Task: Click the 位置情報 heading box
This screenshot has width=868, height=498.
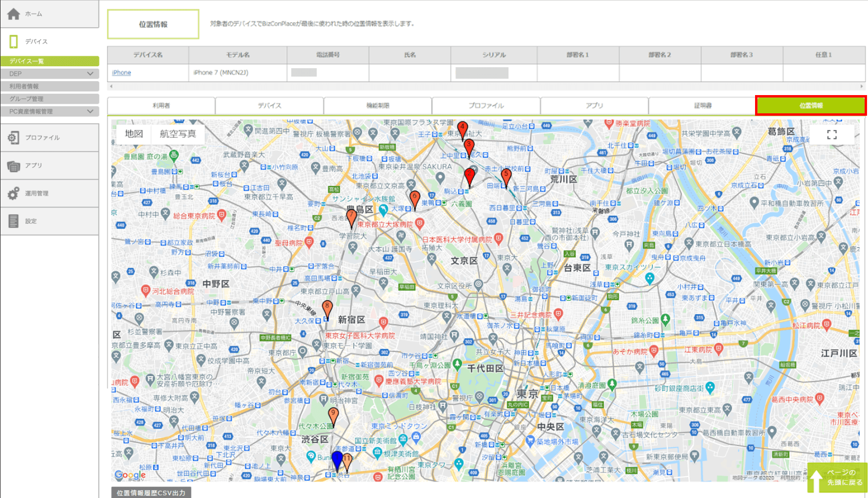Action: [153, 24]
